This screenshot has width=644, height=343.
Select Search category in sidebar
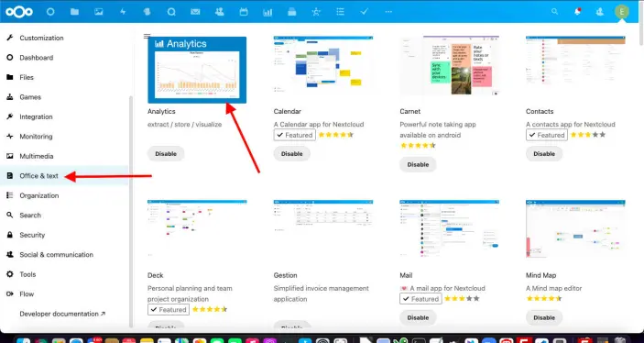(x=64, y=216)
